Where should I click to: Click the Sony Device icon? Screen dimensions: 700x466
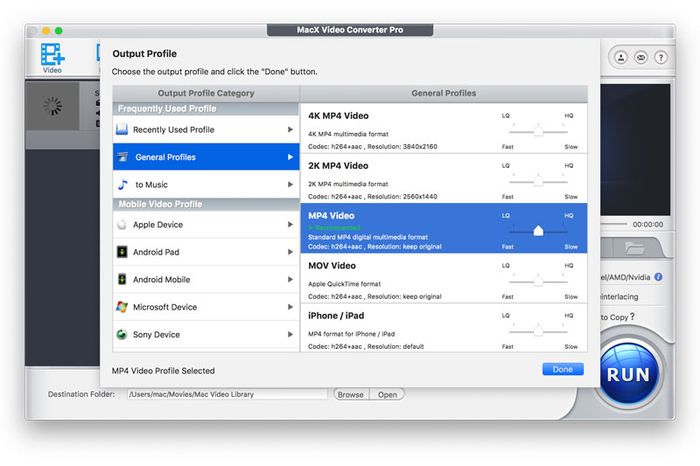(x=122, y=334)
